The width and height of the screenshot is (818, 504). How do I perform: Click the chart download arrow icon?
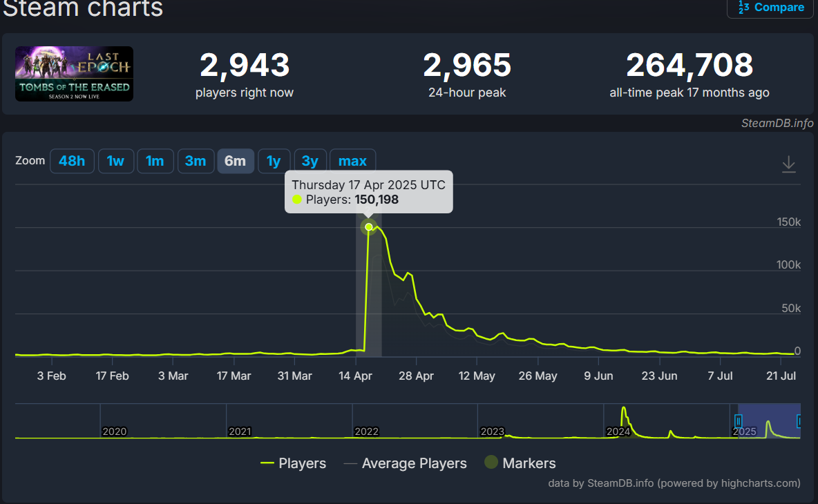pyautogui.click(x=789, y=164)
